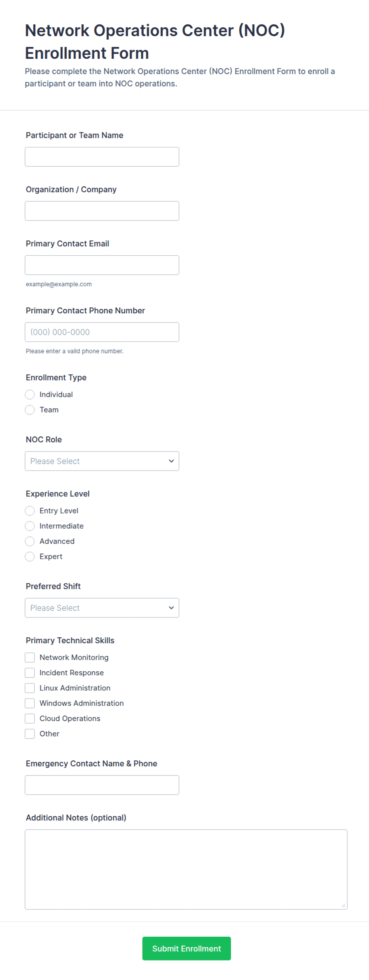Submit the enrollment form
369x980 pixels.
(x=186, y=948)
